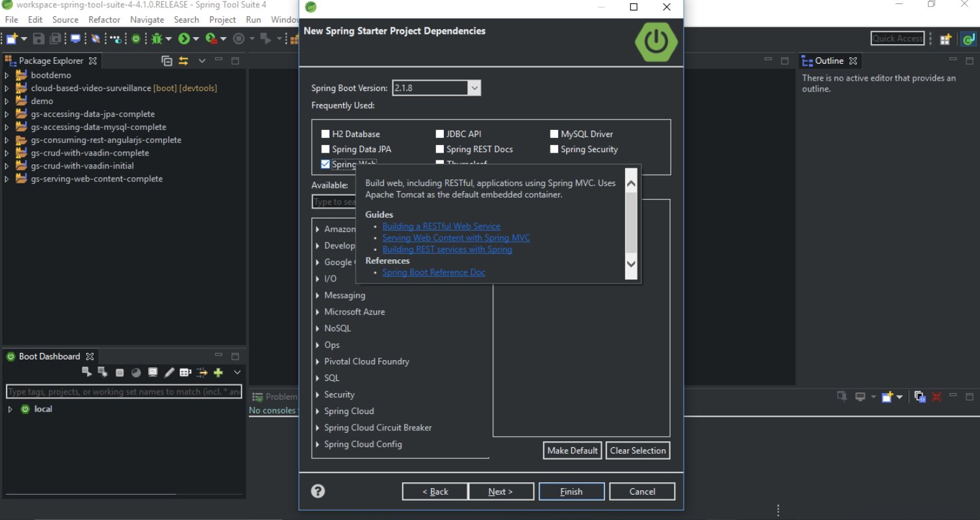Image resolution: width=980 pixels, height=520 pixels.
Task: Click the globe browser icon in Boot Dashboard
Action: [x=136, y=372]
